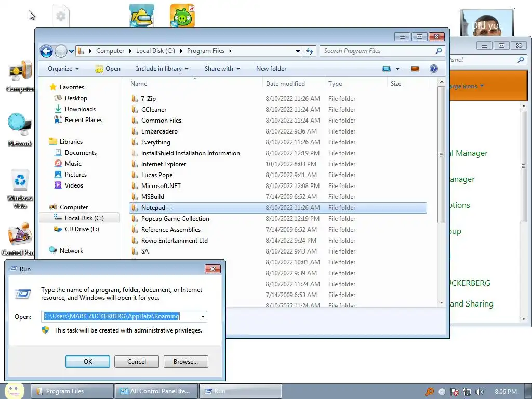The width and height of the screenshot is (532, 399).
Task: Click Cancel in the Run dialog
Action: point(137,362)
